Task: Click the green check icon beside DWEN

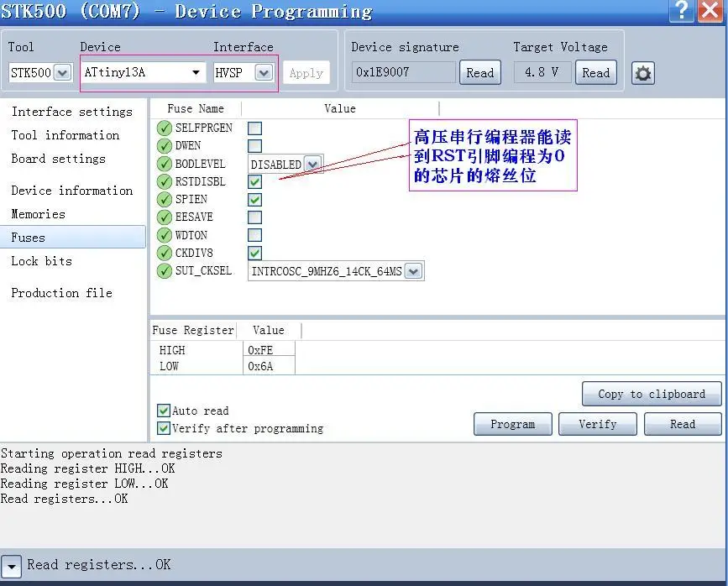Action: click(165, 146)
